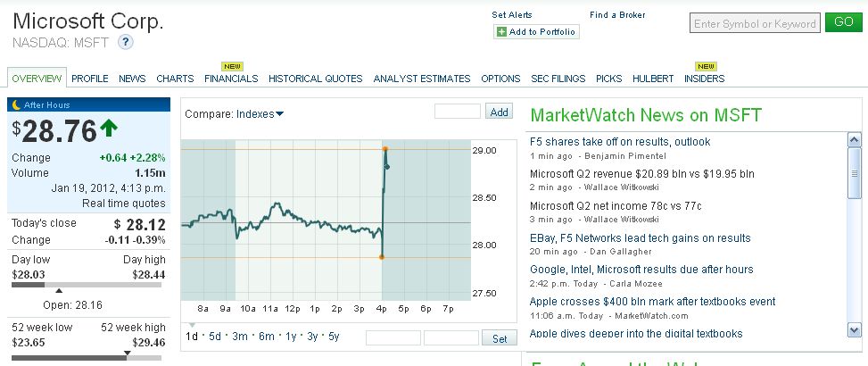Click the Set date range button
Viewport: 868px width, 366px height.
click(x=499, y=338)
